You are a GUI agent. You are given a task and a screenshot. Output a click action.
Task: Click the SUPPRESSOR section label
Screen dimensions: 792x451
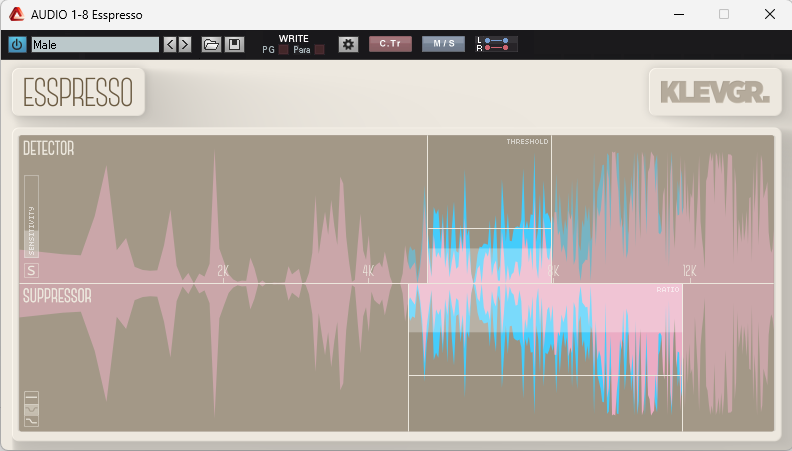pyautogui.click(x=57, y=296)
